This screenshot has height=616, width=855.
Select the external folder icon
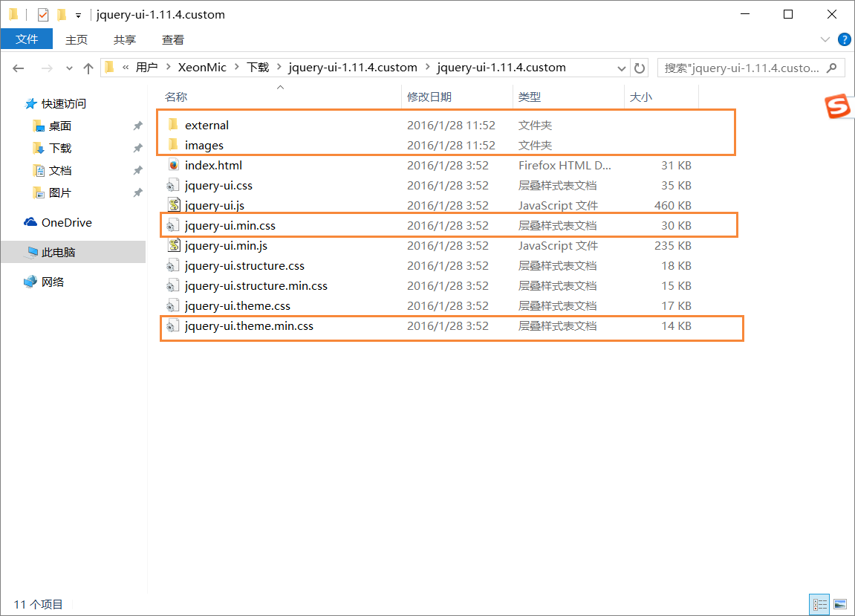(x=173, y=124)
